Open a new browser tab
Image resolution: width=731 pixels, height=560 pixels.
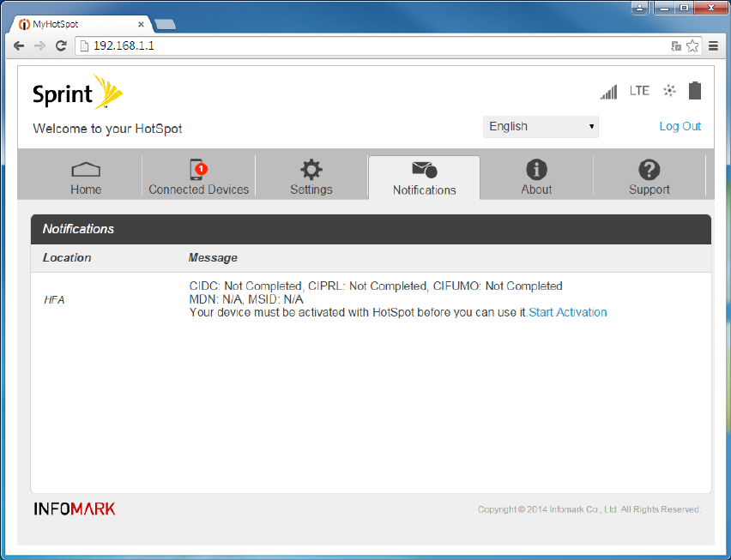click(165, 24)
